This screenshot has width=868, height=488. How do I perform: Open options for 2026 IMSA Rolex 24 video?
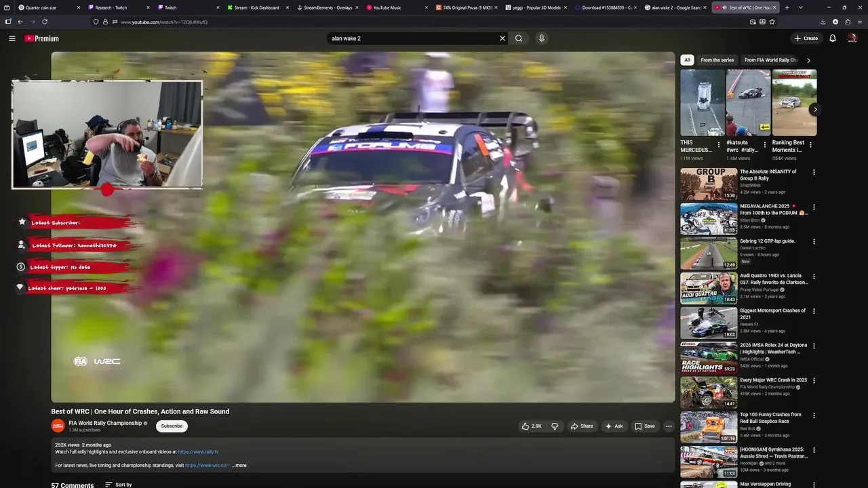coord(814,346)
